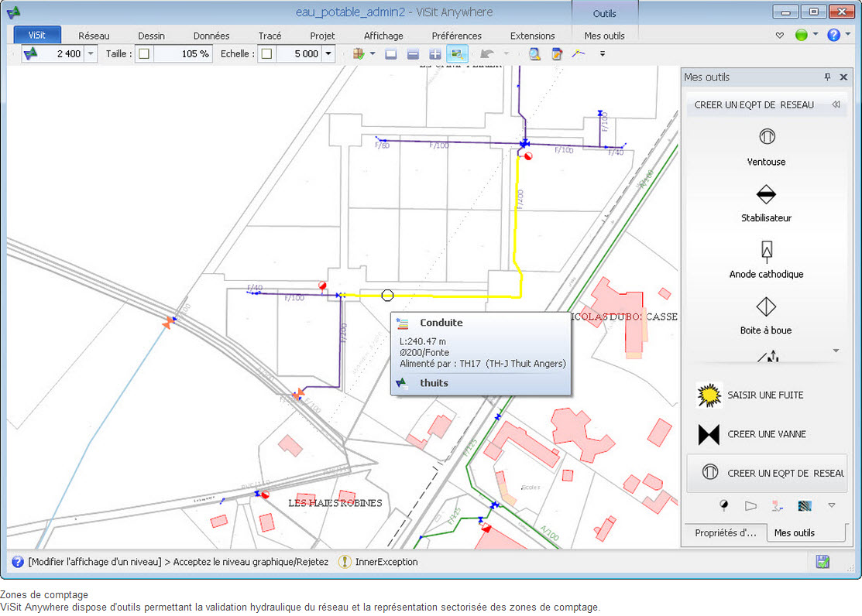The height and width of the screenshot is (616, 862).
Task: Click the ribbon minimize heart-shaped arrow
Action: (780, 35)
